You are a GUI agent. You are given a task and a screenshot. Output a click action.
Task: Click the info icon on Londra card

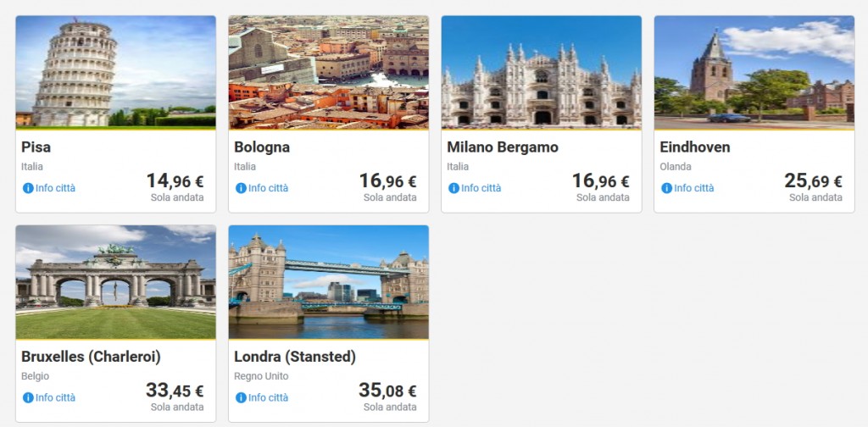click(x=241, y=397)
